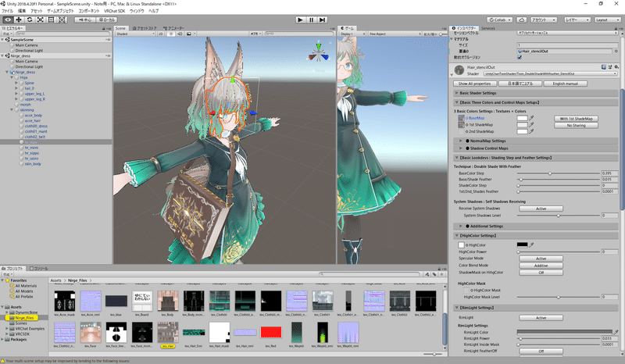625x364 pixels.
Task: Open material preset slider icon
Action: (x=610, y=67)
